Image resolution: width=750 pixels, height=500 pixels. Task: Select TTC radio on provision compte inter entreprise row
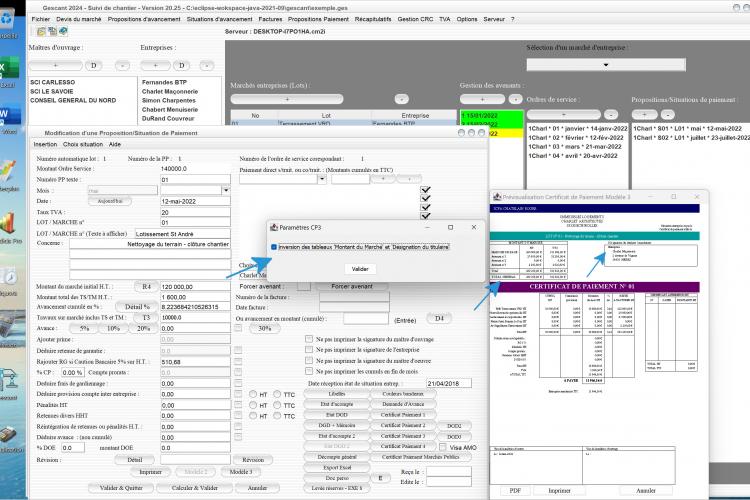pos(277,394)
